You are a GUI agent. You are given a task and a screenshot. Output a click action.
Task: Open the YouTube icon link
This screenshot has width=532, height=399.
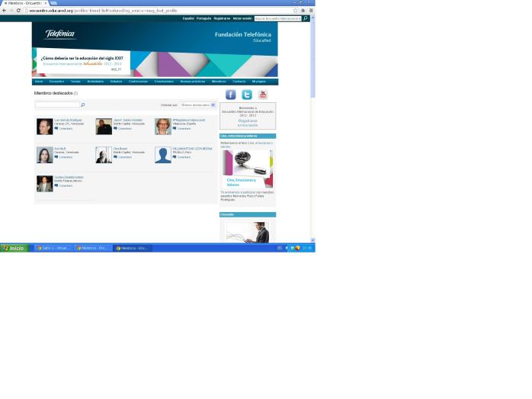tap(263, 95)
